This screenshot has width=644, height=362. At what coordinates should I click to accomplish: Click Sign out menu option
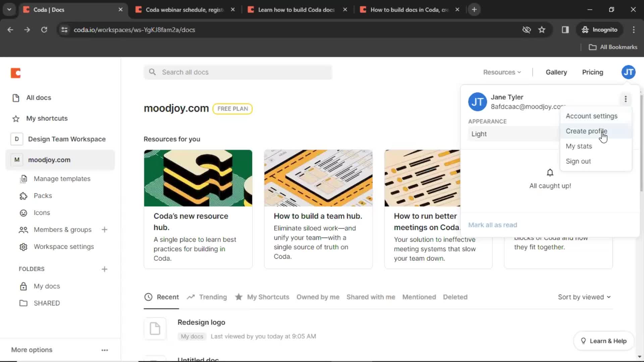tap(579, 161)
